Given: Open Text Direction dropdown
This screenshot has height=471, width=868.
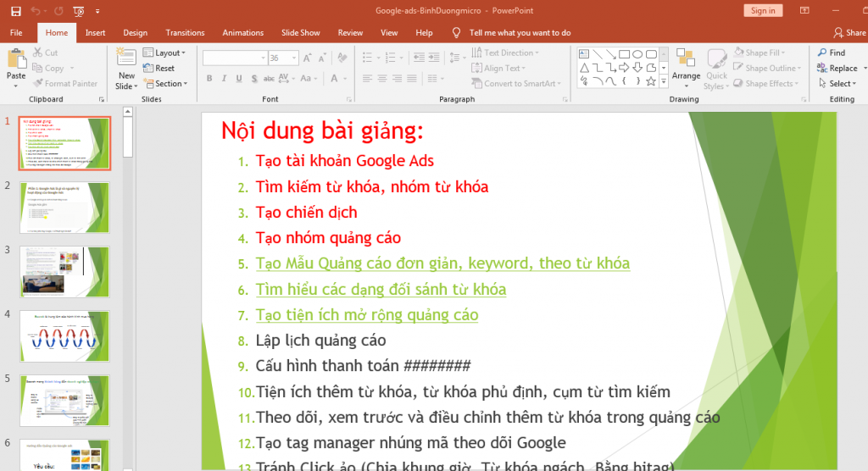Looking at the screenshot, I should (x=505, y=53).
